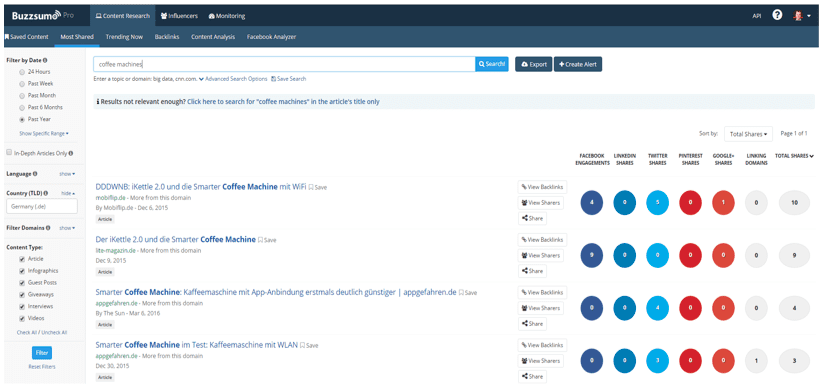828x391 pixels.
Task: Click total shares bubble showing 10
Action: [794, 203]
